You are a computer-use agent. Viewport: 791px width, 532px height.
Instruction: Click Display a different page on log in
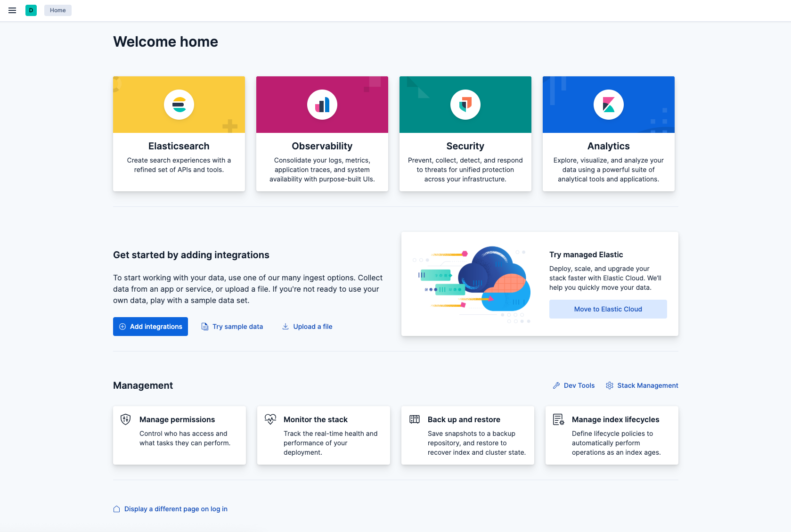[x=176, y=509]
